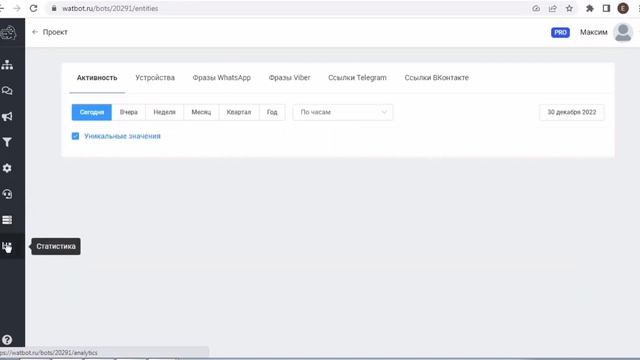Viewport: 640px width, 360px height.
Task: Open the chats icon in sidebar
Action: click(7, 91)
